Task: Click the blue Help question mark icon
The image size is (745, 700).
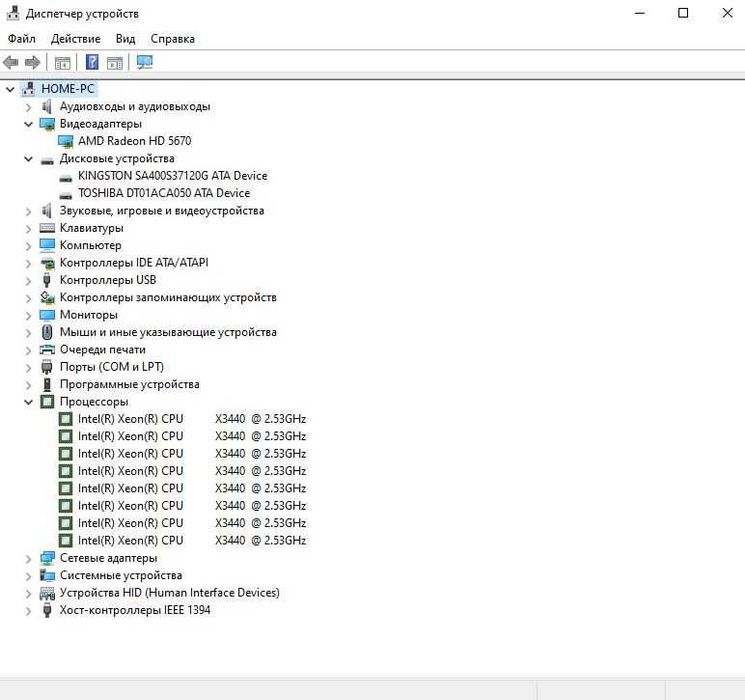Action: coord(92,62)
